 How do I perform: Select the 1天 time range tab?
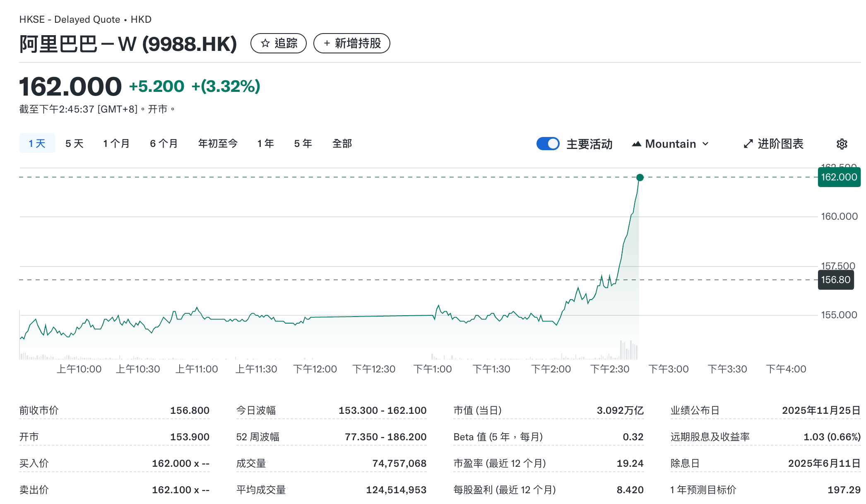click(x=37, y=143)
